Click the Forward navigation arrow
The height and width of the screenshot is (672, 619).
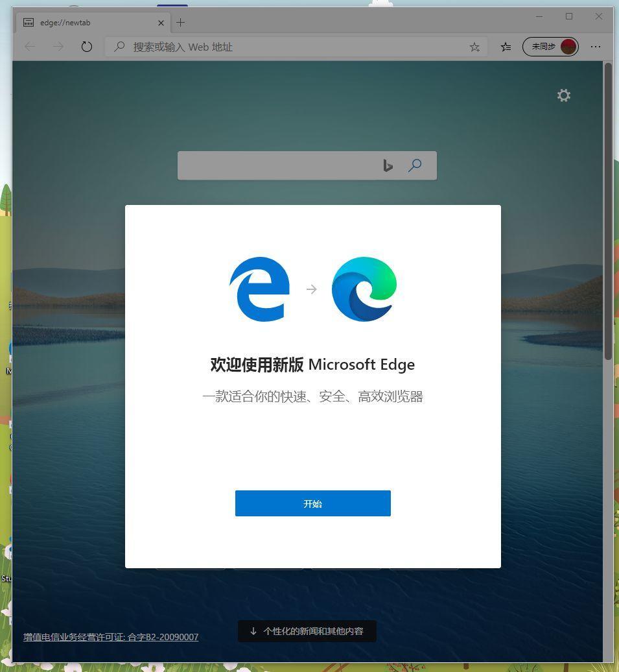[58, 47]
